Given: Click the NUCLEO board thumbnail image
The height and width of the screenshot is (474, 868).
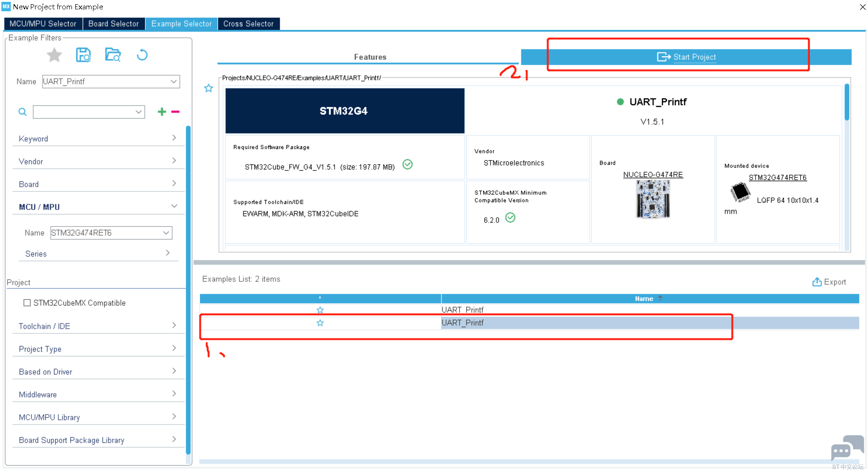Looking at the screenshot, I should 653,200.
